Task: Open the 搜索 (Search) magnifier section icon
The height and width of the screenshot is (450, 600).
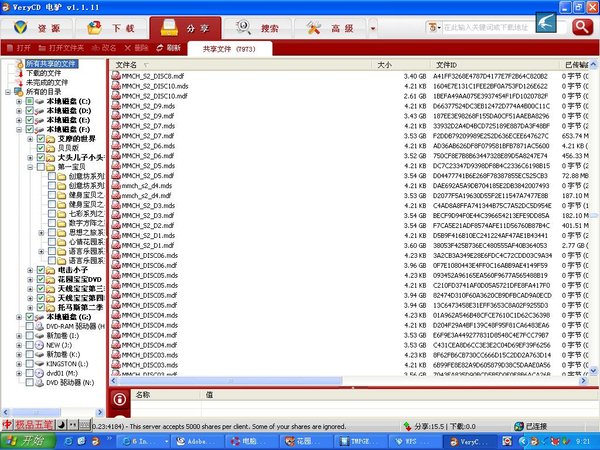Action: (x=243, y=28)
